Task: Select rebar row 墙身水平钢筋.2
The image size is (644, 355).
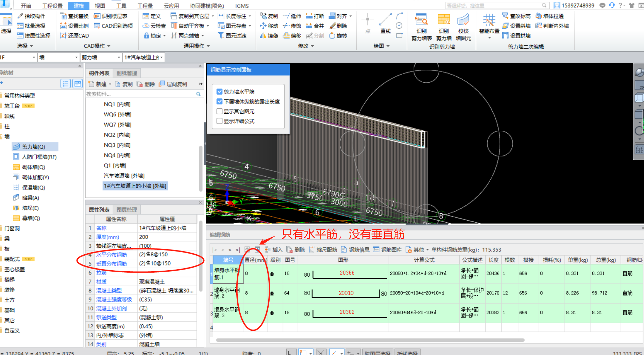Action: point(227,293)
